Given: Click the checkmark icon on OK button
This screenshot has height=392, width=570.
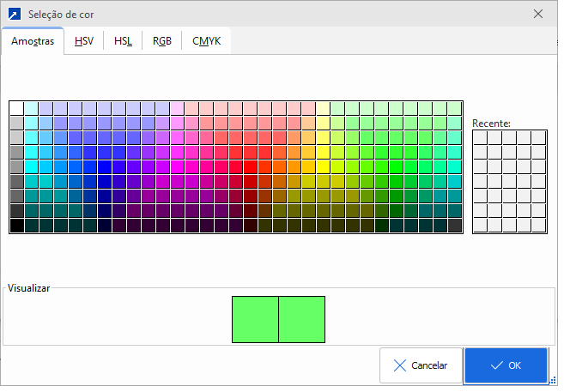Looking at the screenshot, I should pyautogui.click(x=497, y=365).
